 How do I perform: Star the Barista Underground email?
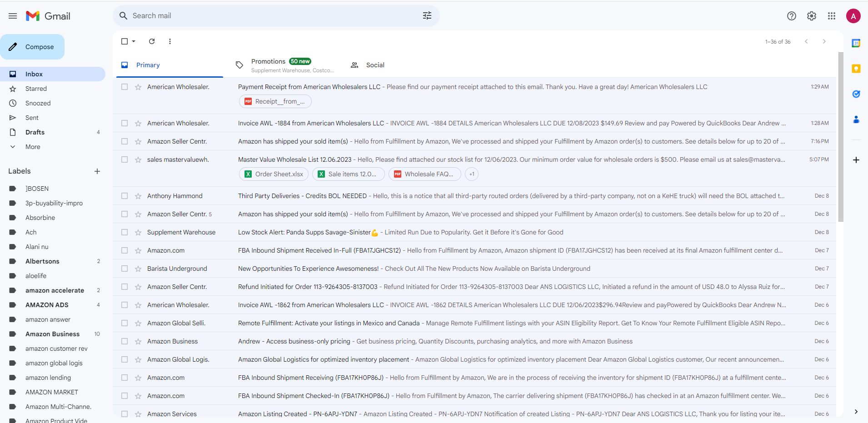pyautogui.click(x=138, y=269)
